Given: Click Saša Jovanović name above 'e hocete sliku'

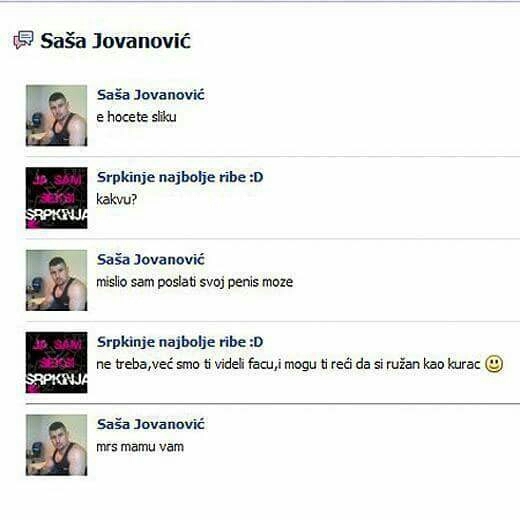Looking at the screenshot, I should click(150, 95).
